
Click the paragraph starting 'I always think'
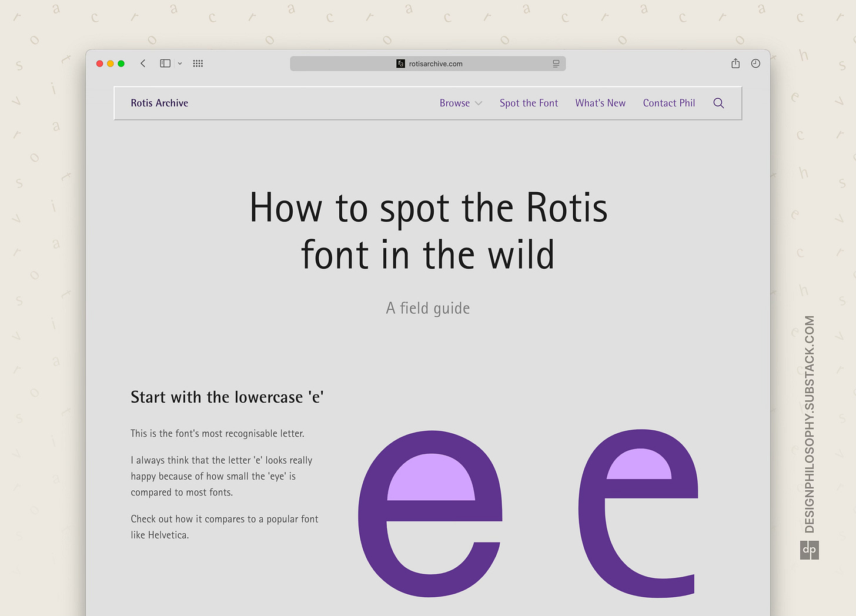tap(222, 476)
